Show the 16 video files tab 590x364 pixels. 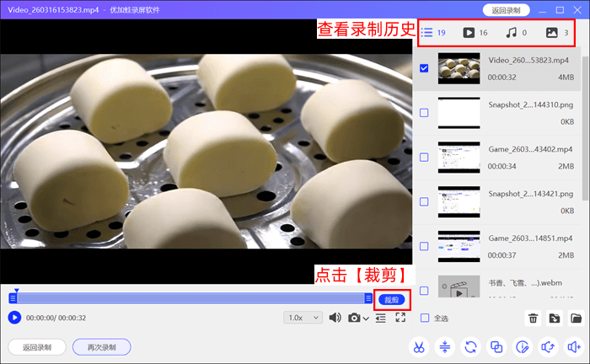tap(475, 33)
